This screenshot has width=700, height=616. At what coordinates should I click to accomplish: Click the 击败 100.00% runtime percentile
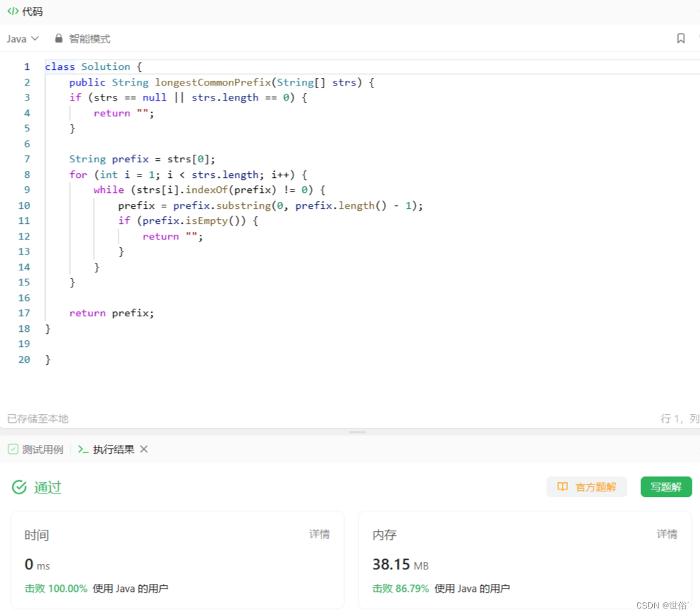[56, 589]
